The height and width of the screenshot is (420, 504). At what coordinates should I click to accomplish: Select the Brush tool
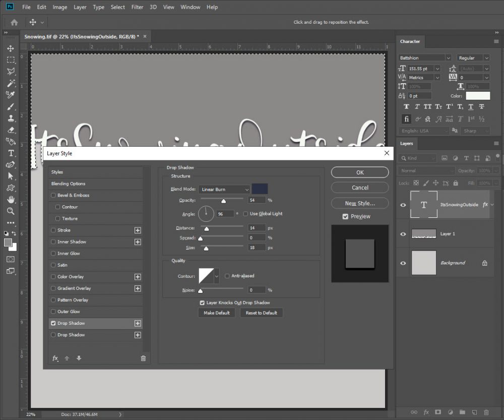[11, 106]
